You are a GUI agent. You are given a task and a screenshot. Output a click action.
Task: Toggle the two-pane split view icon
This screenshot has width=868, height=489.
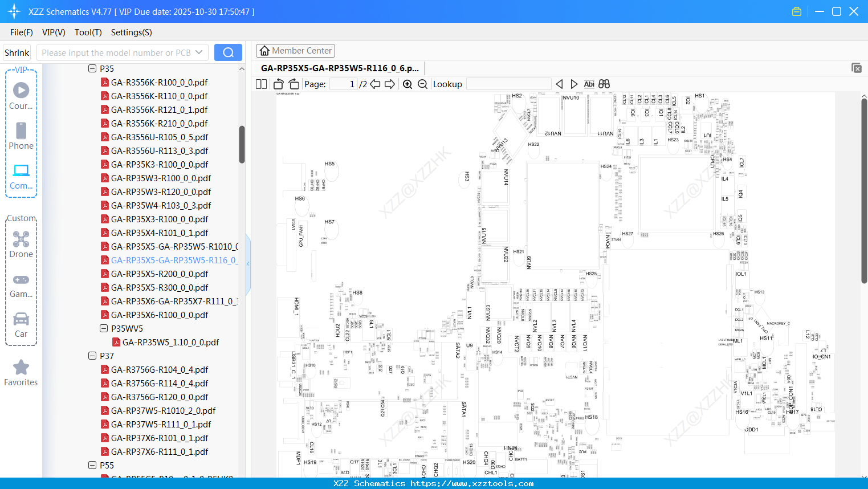pyautogui.click(x=262, y=84)
